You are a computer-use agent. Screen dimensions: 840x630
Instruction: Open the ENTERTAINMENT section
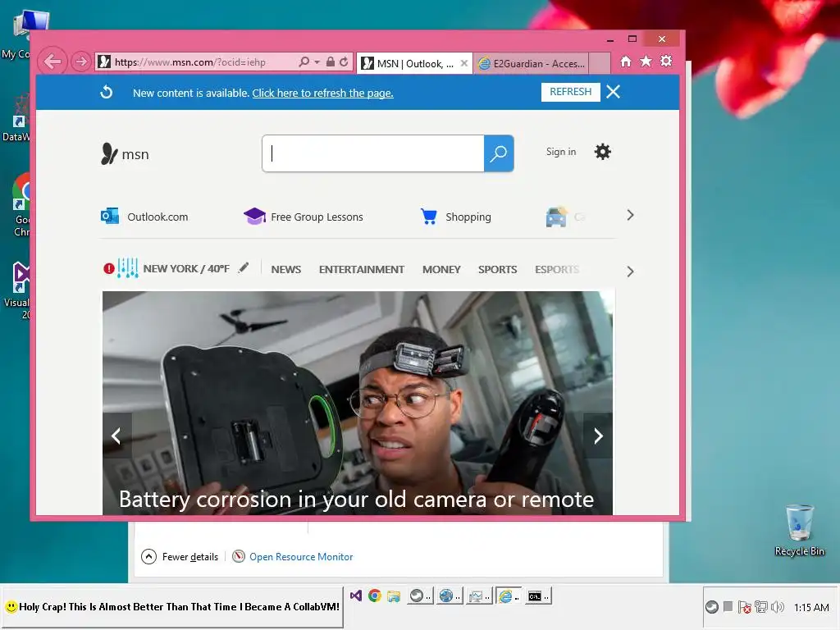tap(362, 269)
